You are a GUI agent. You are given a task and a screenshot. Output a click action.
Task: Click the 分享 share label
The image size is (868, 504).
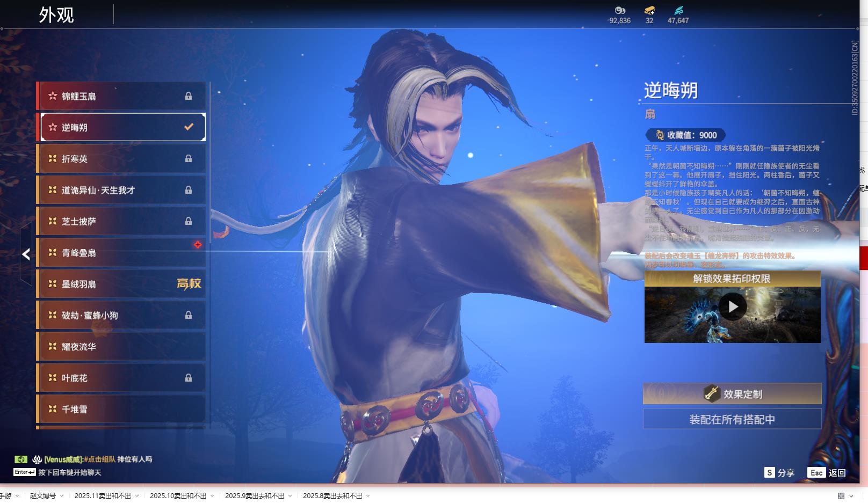(x=786, y=473)
